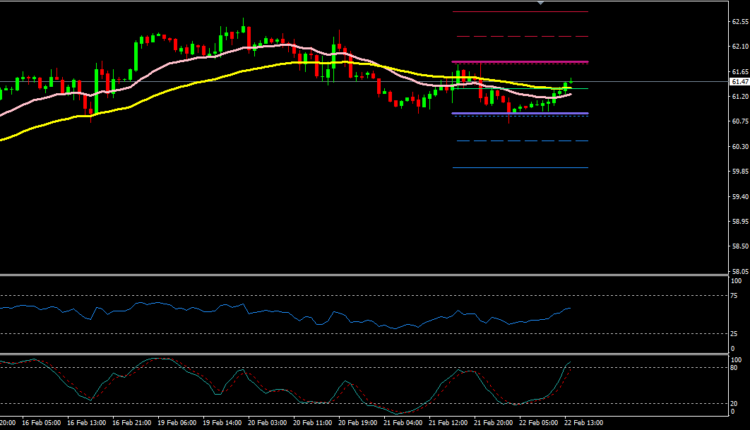Click the blue RSI indicator line
Viewport: 750px width, 430px height.
click(300, 312)
